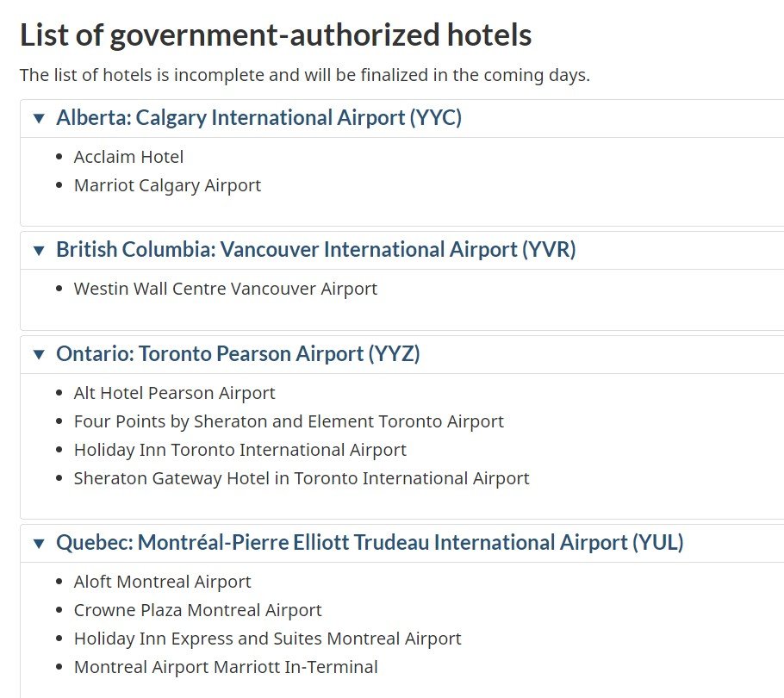
Task: Collapse the British Columbia section triangle
Action: tap(39, 250)
